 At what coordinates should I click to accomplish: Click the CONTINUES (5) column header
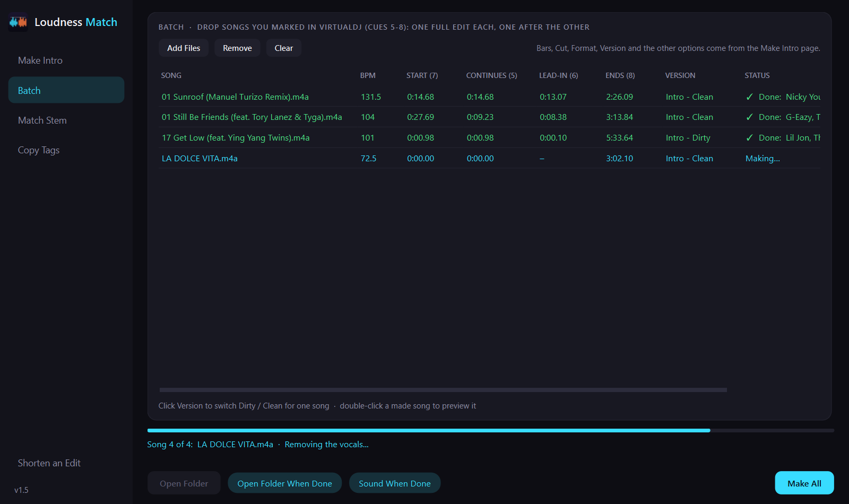491,75
